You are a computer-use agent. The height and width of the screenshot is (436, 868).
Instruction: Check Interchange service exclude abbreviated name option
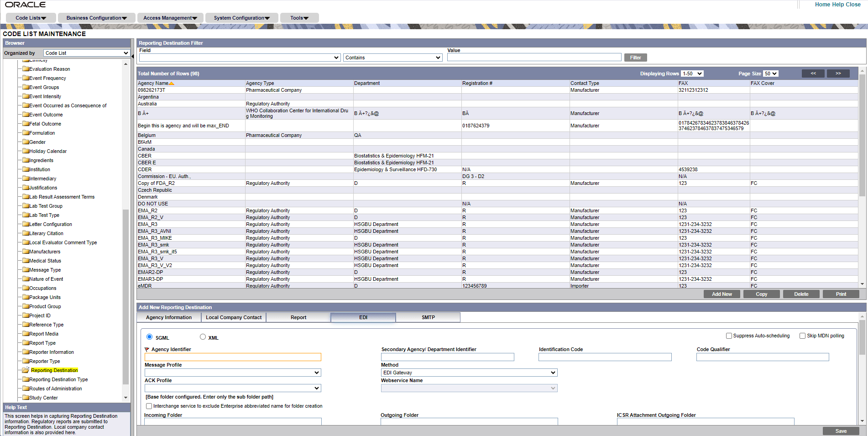click(149, 406)
